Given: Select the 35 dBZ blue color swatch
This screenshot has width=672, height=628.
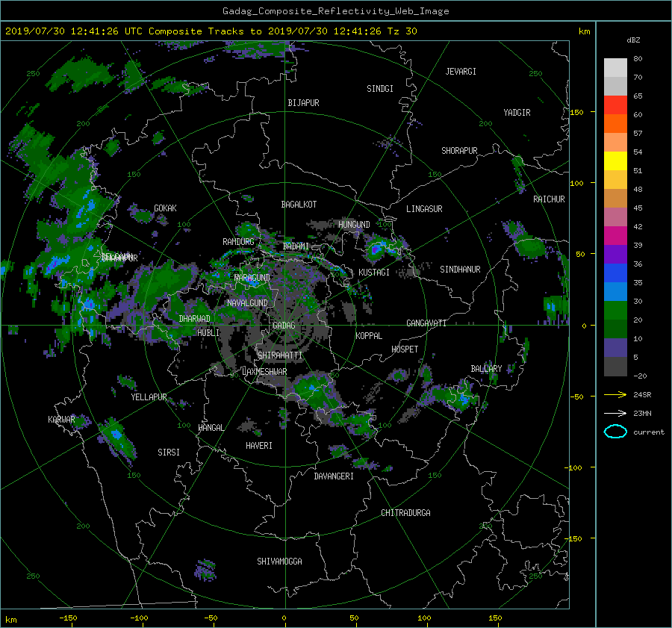Looking at the screenshot, I should [615, 273].
